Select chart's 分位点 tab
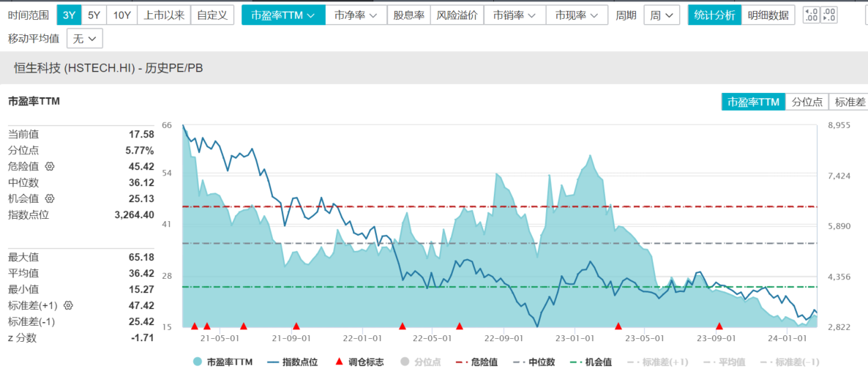Screen dimensions: 868x374 [807, 102]
